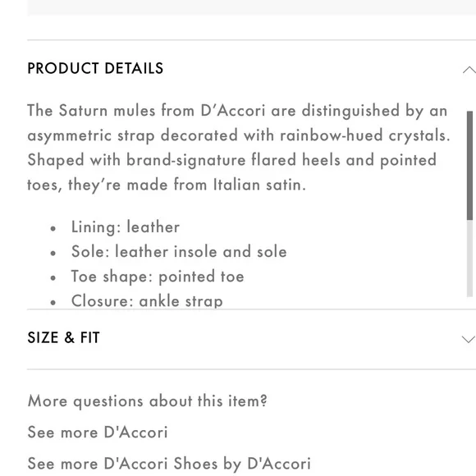Click the word 'Saturn' in the description
This screenshot has width=476, height=476.
83,110
